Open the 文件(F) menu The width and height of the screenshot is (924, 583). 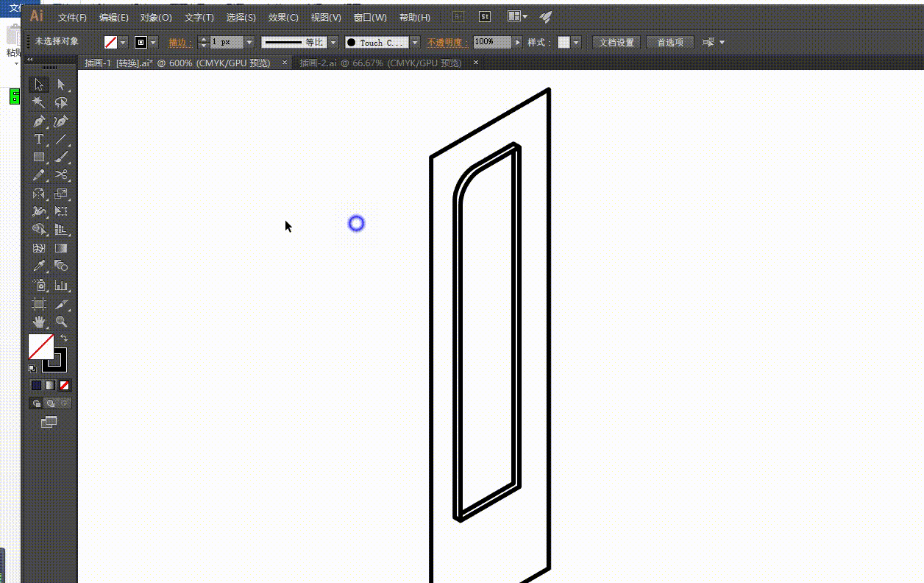click(72, 17)
